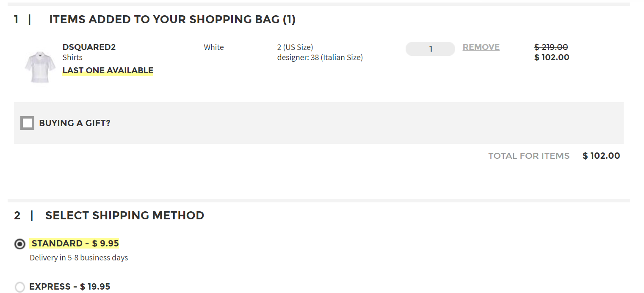Click the White color text

pos(214,47)
